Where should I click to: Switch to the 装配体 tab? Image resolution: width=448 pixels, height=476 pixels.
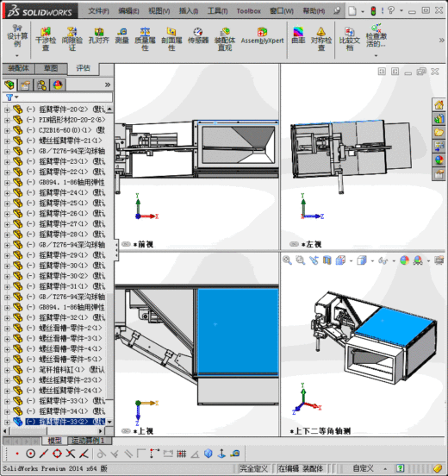(18, 68)
